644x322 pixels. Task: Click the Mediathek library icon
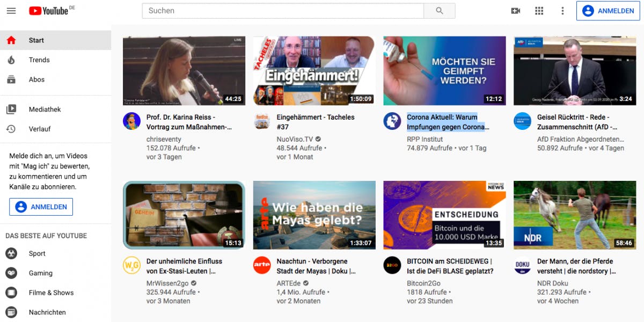pos(11,109)
